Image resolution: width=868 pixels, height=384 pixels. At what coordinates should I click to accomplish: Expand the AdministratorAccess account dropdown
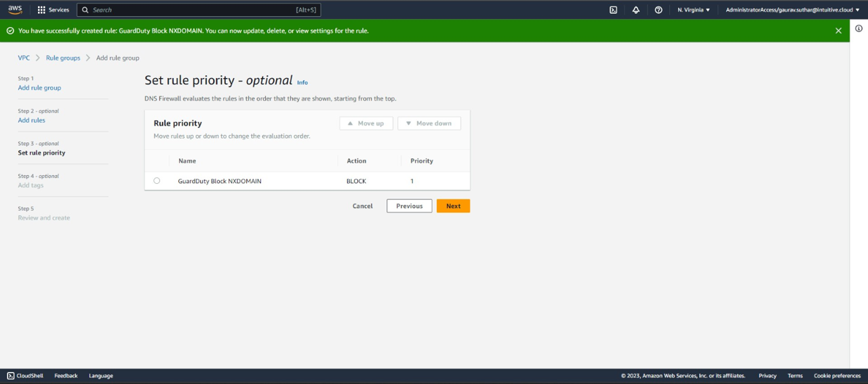tap(792, 10)
